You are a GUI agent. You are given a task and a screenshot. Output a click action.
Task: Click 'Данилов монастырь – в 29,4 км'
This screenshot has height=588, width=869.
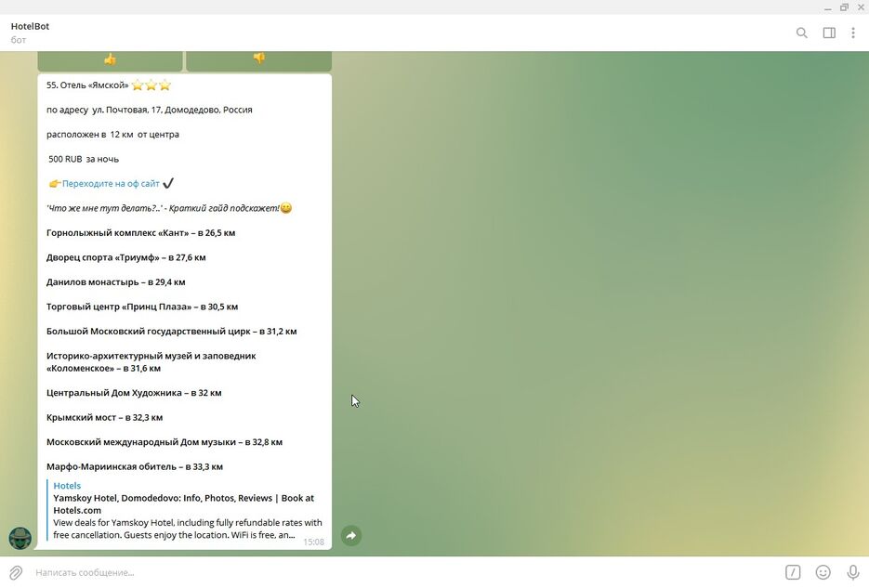116,282
